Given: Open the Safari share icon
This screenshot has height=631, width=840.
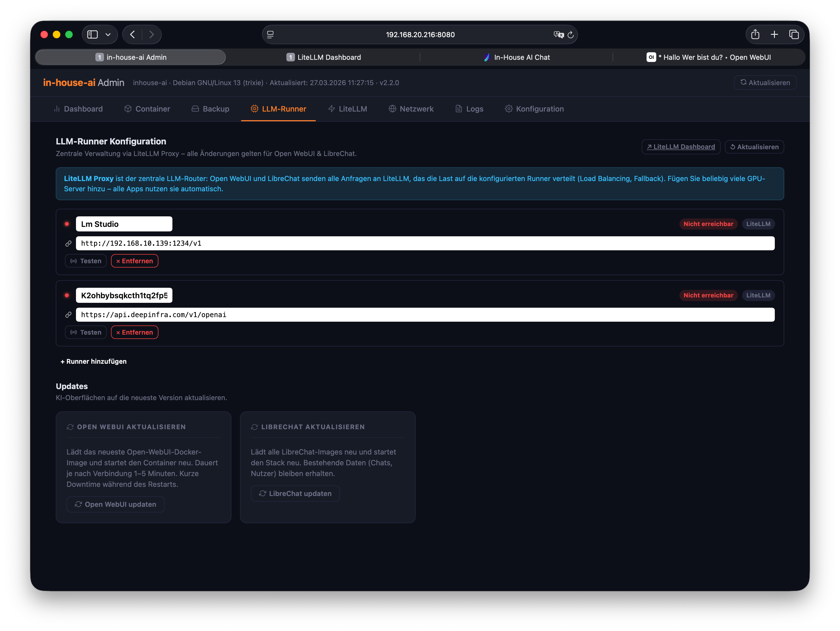Looking at the screenshot, I should [x=755, y=34].
